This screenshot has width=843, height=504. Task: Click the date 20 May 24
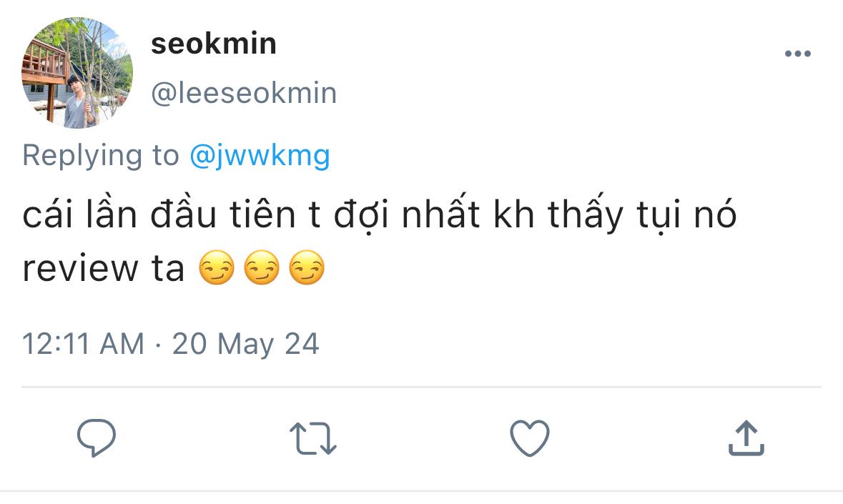[246, 345]
